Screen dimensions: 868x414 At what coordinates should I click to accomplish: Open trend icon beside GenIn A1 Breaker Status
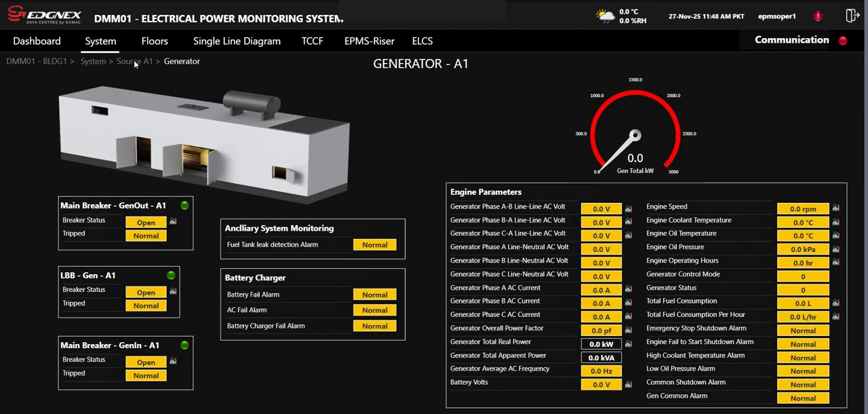173,361
